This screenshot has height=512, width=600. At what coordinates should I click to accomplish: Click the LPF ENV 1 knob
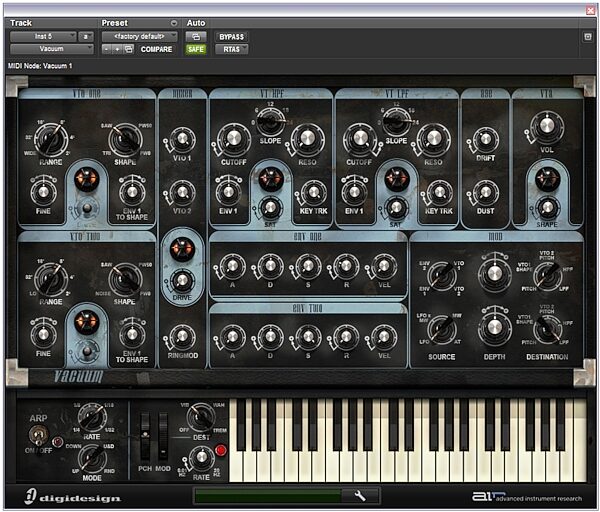(x=354, y=191)
